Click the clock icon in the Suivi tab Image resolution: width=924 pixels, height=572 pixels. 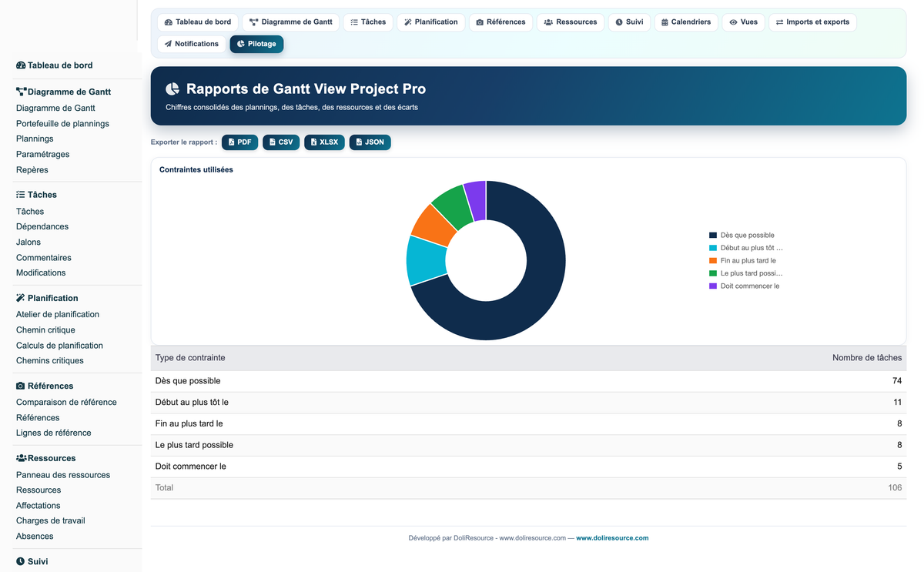619,22
